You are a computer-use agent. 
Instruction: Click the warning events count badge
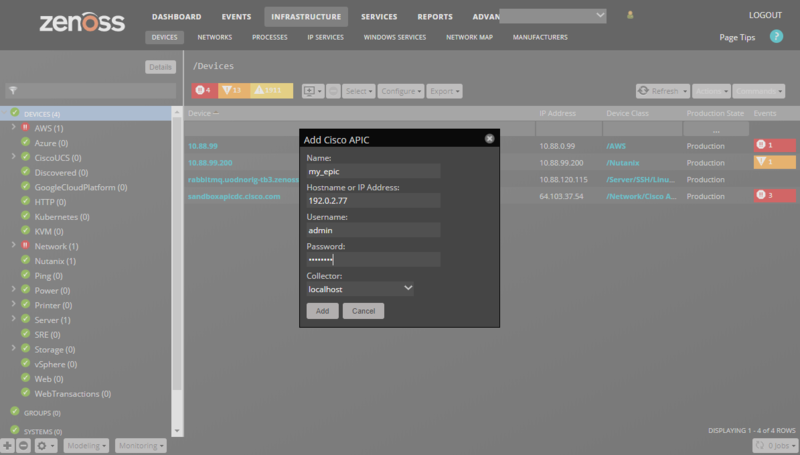coord(271,90)
